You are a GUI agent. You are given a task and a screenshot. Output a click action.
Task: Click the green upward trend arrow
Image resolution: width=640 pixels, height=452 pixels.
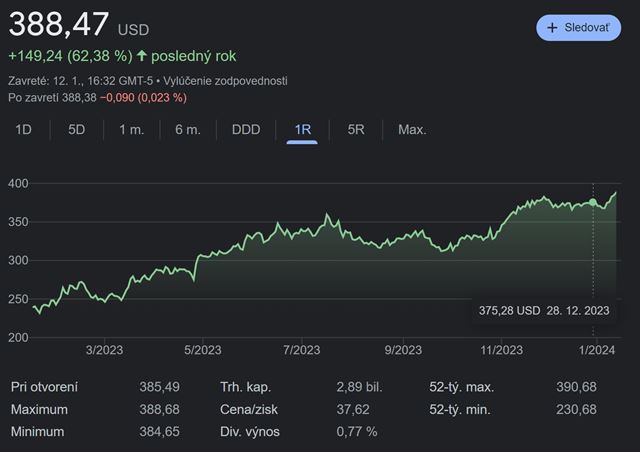coord(142,56)
